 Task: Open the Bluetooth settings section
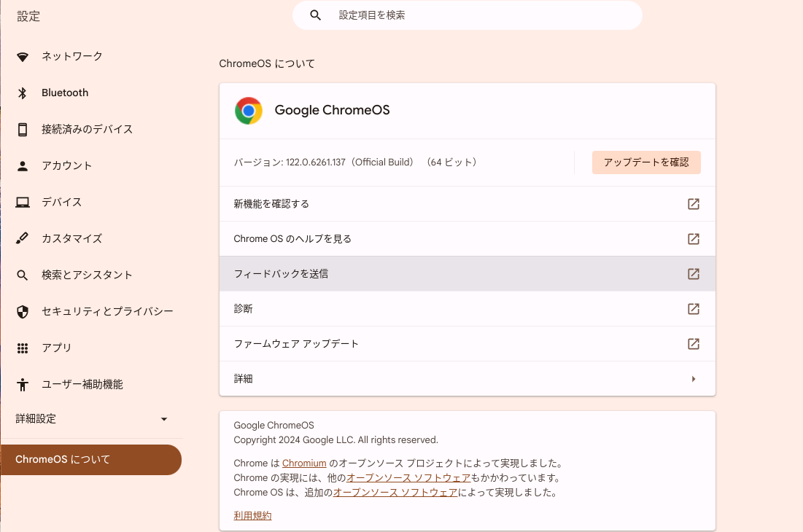[65, 93]
